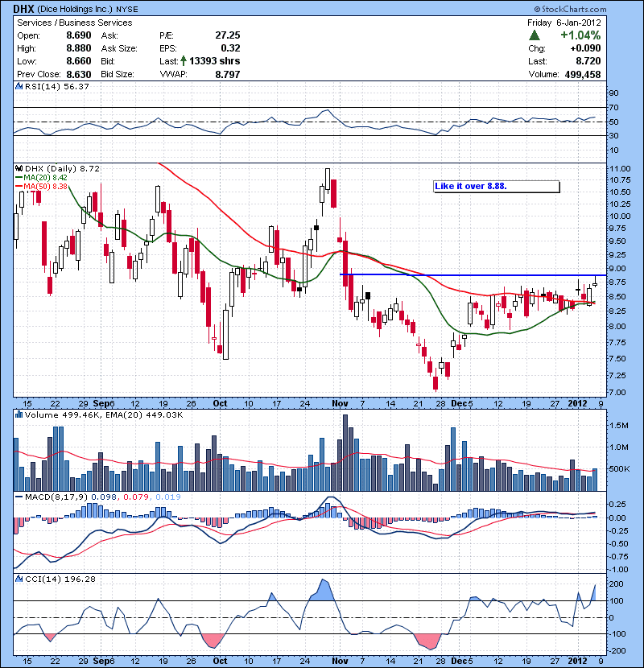Image resolution: width=644 pixels, height=668 pixels.
Task: Click the MACD histogram value 0.019
Action: click(x=168, y=497)
